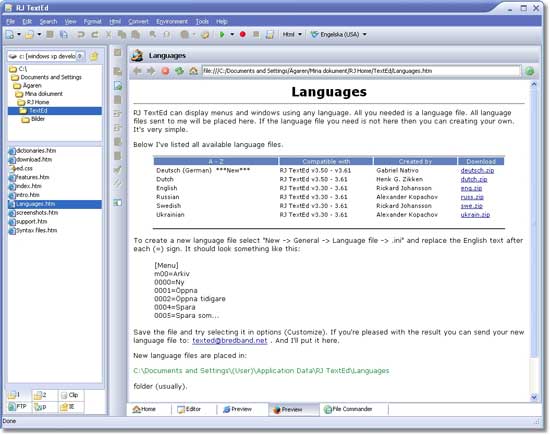Click the Find magnifier toolbar icon

tap(153, 35)
